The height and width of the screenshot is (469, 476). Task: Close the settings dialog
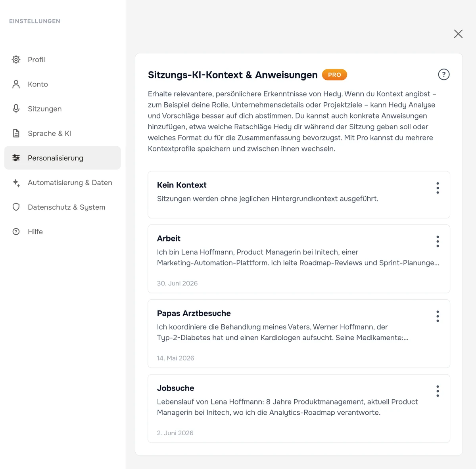[x=458, y=34]
